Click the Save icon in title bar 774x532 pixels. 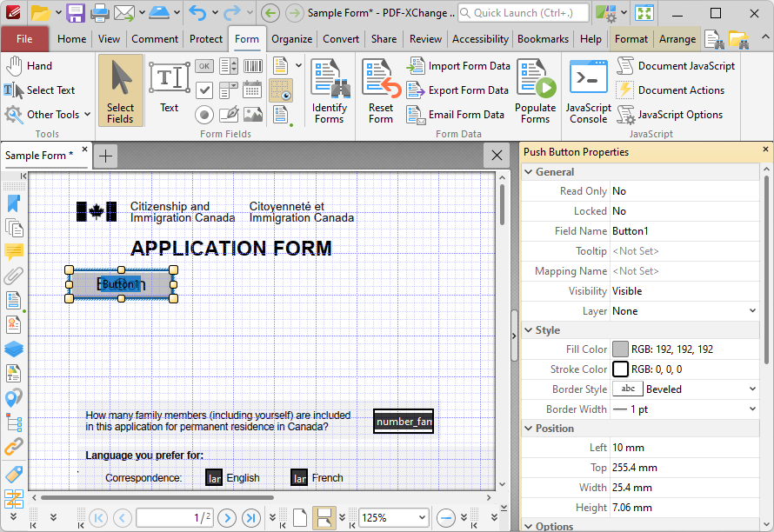pos(76,13)
